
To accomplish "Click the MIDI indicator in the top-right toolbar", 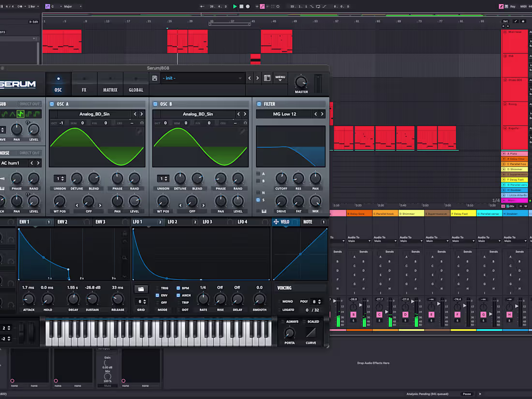I will (x=524, y=6).
